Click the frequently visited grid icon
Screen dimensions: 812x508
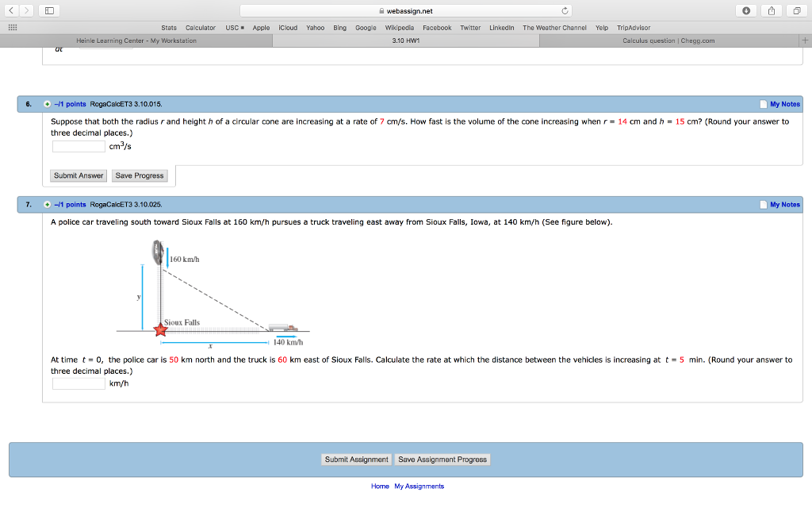(11, 27)
